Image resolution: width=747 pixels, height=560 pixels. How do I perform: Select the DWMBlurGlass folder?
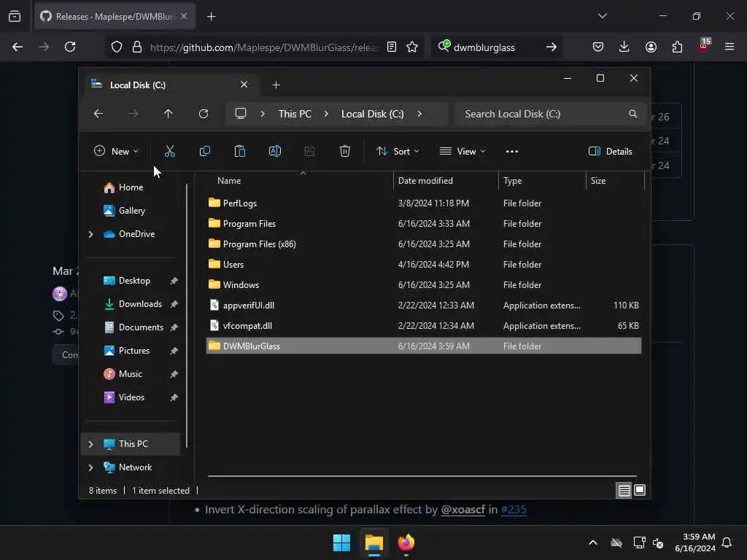(x=424, y=346)
